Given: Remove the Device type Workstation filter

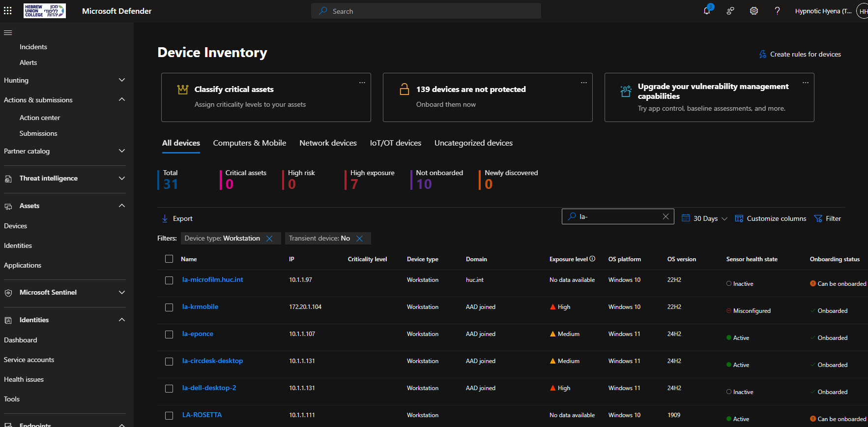Looking at the screenshot, I should point(269,239).
